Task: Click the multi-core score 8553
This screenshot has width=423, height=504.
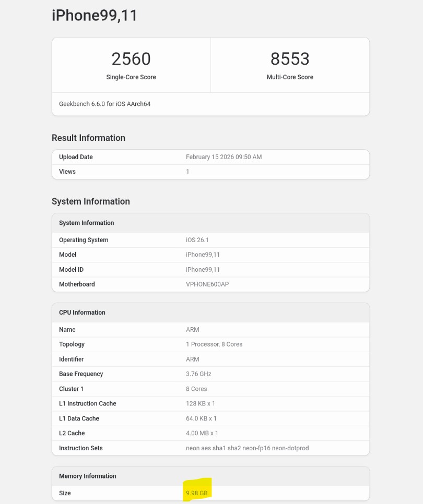Action: pyautogui.click(x=290, y=59)
